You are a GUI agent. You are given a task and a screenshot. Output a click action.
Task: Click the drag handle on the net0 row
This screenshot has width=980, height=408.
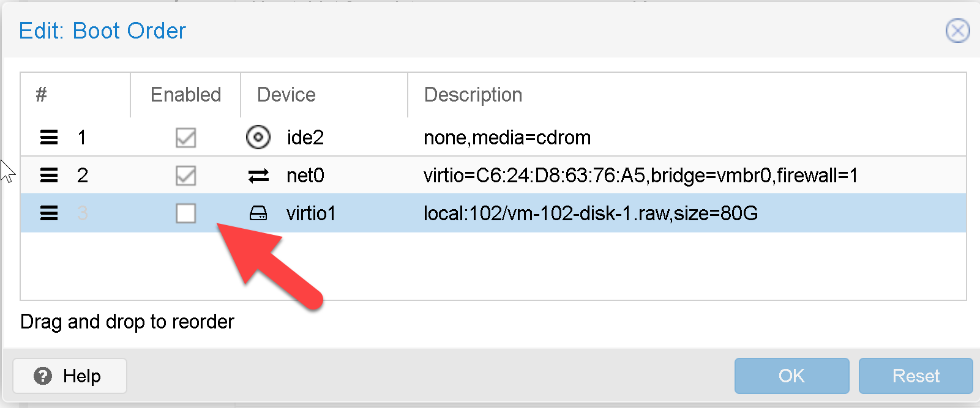point(48,176)
